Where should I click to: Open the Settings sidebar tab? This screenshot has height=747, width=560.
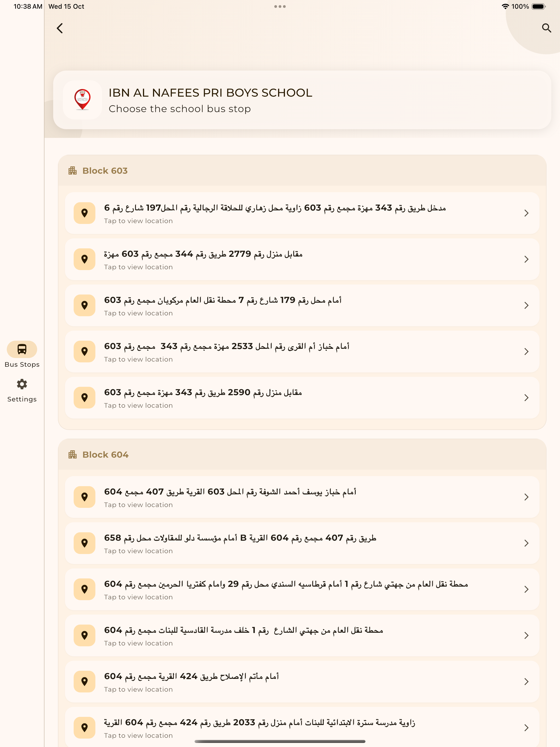pyautogui.click(x=22, y=390)
